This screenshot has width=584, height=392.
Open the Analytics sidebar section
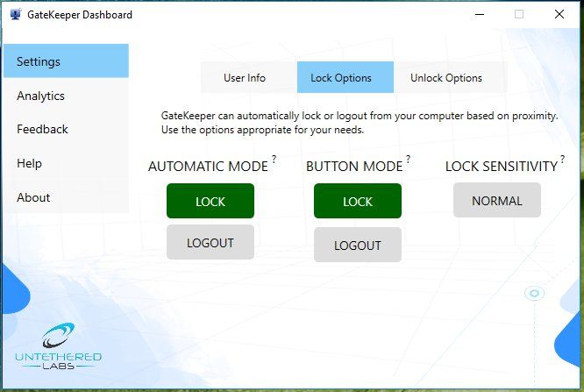[x=66, y=96]
